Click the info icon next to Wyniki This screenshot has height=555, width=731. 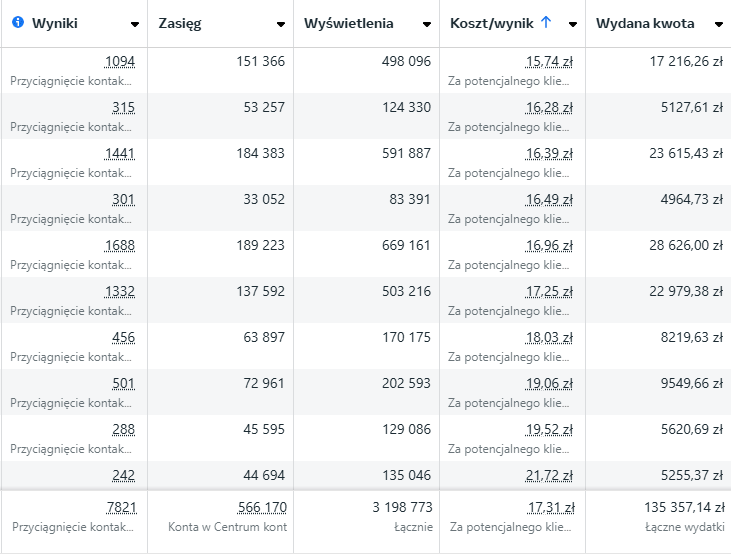18,23
